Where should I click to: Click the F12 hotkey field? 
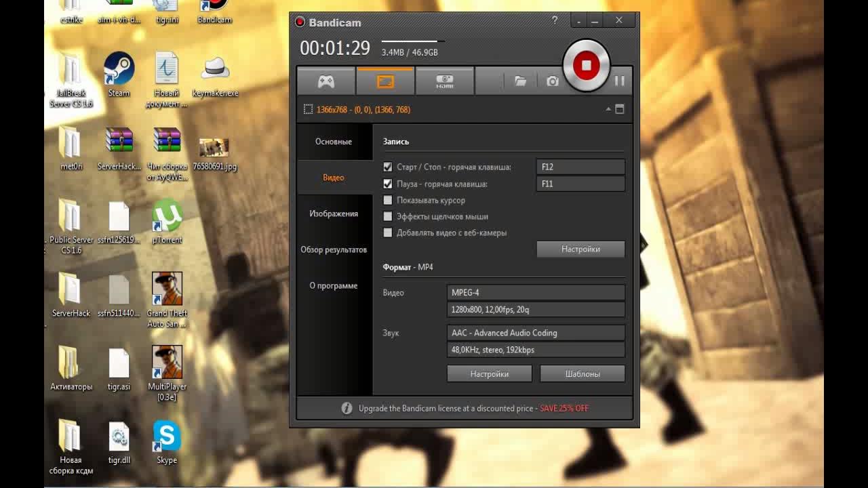(580, 167)
